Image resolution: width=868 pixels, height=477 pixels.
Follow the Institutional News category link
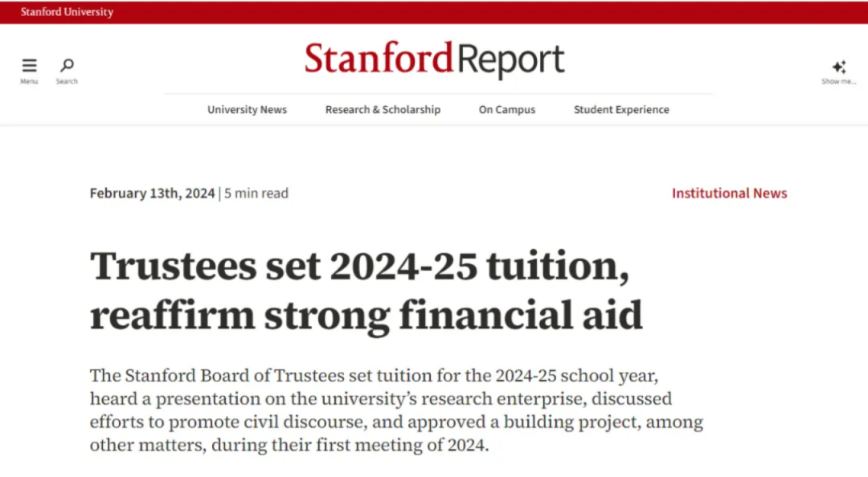coord(729,194)
